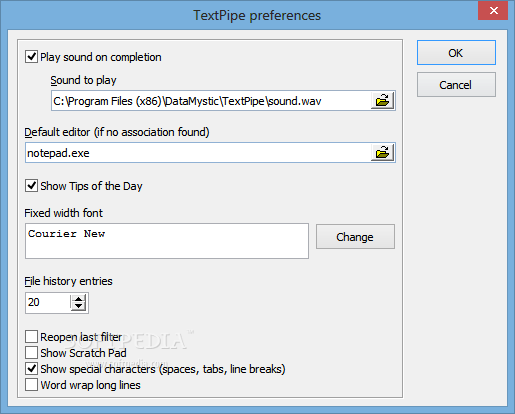
Task: Enable Reopen last filter checkbox
Action: tap(31, 337)
